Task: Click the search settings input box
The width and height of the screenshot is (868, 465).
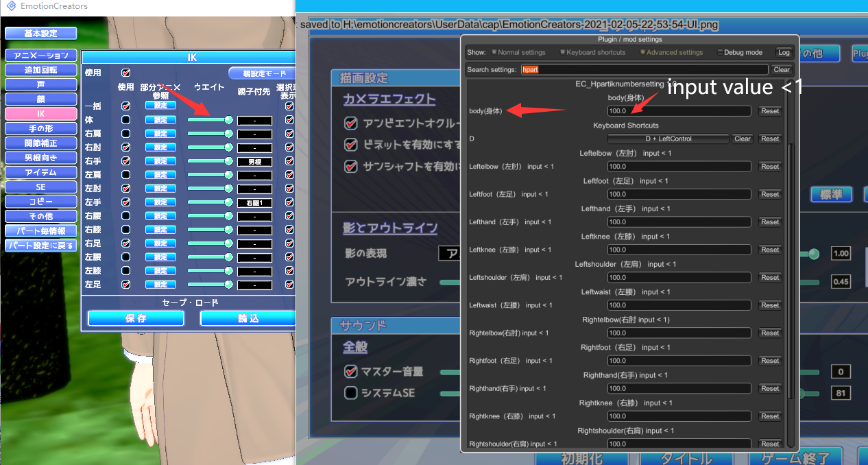Action: pos(644,70)
